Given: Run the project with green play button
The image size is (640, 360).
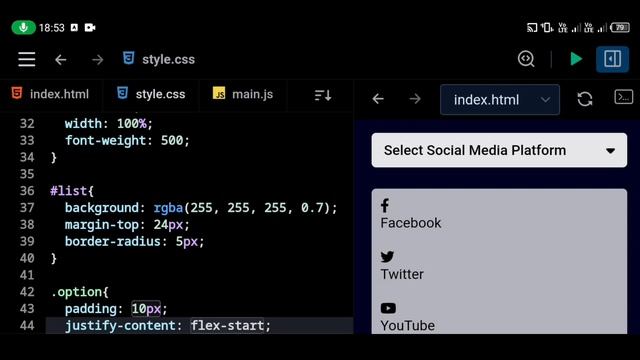Looking at the screenshot, I should 576,59.
